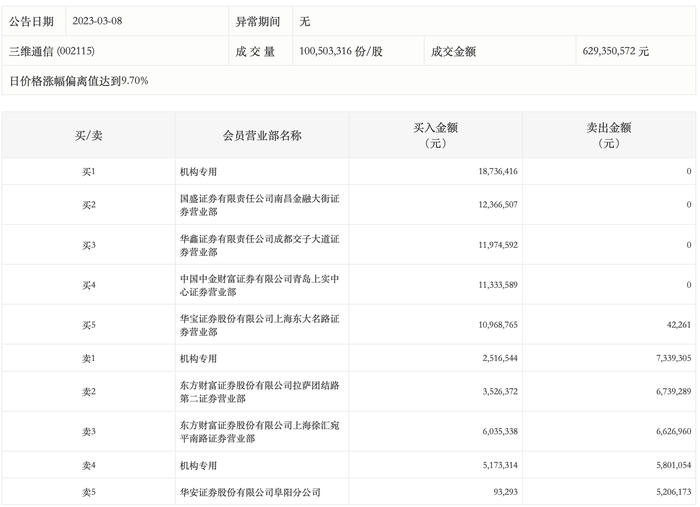
Task: Select buy amount 5,173,314
Action: (x=500, y=465)
